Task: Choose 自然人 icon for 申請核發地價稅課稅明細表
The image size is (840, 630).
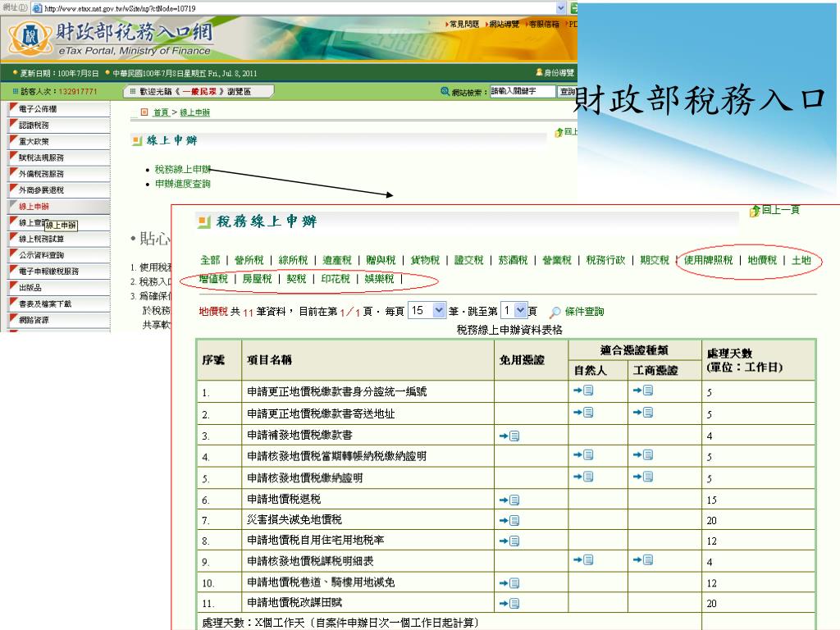Action: point(583,560)
